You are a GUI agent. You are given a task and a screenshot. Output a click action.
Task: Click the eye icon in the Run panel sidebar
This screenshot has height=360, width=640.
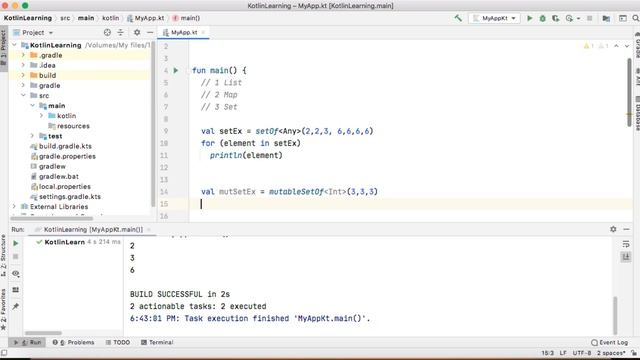[16, 273]
